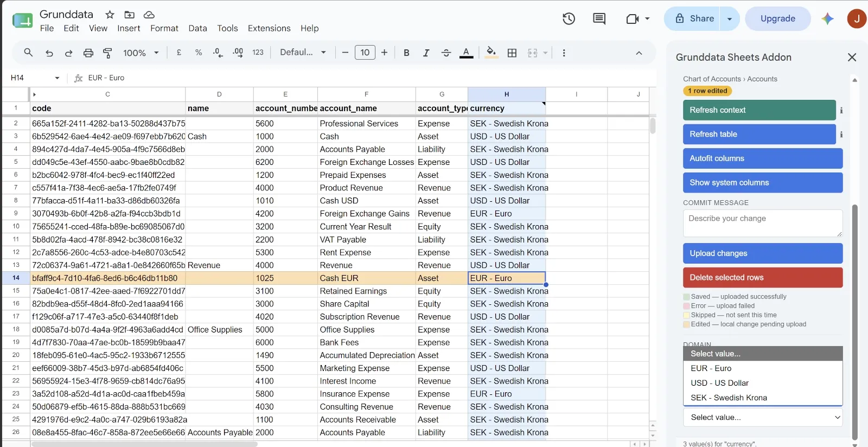Decrease decimal places
This screenshot has width=868, height=447.
point(218,53)
